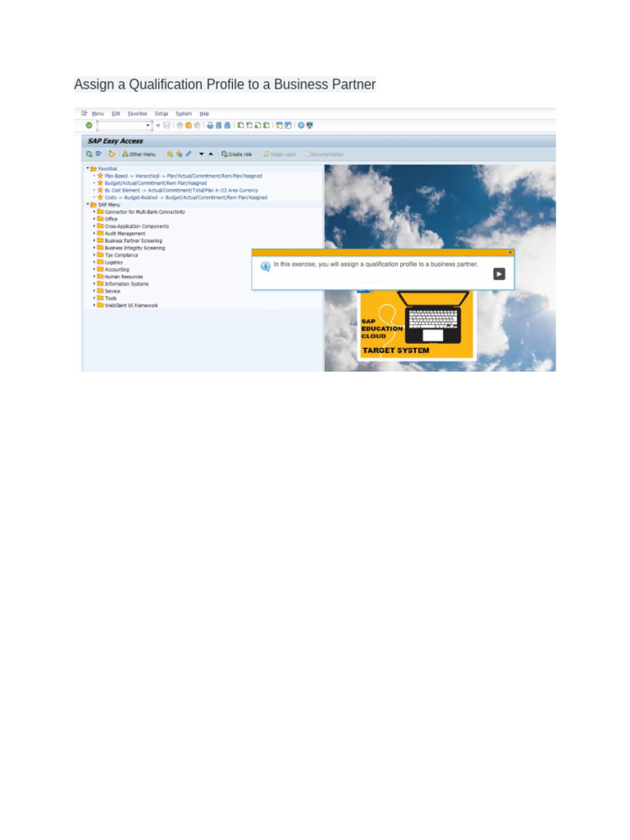Screen dimensions: 630x840
Task: Click the Move Favorites Down arrow
Action: pos(202,154)
